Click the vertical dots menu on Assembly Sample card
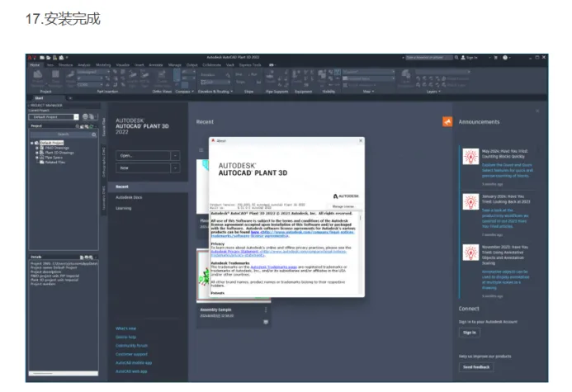 point(266,309)
